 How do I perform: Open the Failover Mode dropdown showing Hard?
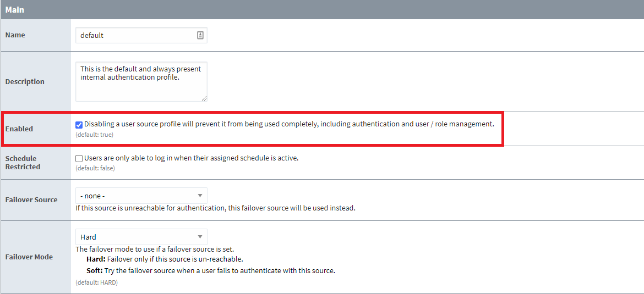pos(141,237)
